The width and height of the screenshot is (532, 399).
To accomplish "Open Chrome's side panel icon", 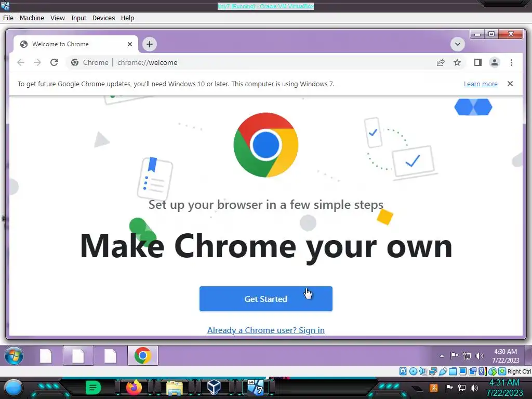I will point(478,62).
